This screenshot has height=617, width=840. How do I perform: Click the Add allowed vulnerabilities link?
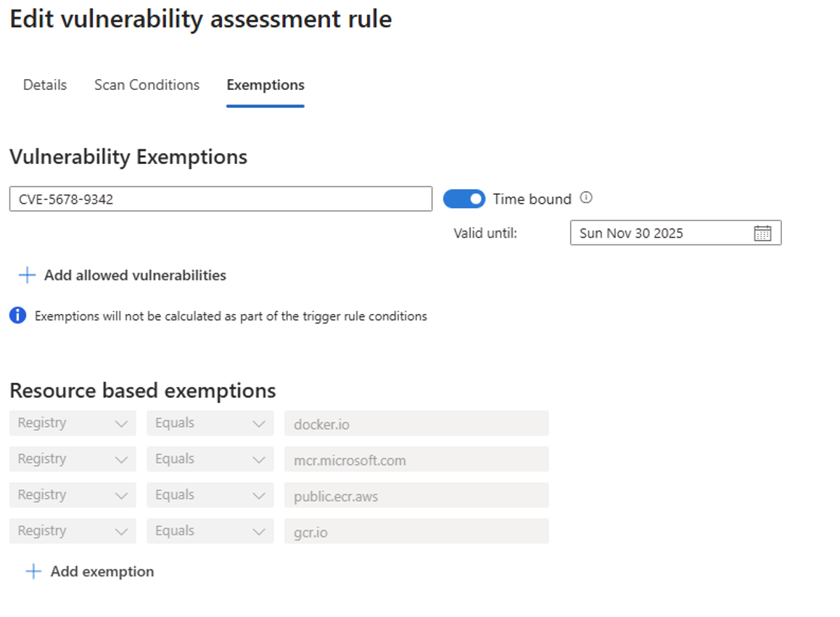pos(135,276)
